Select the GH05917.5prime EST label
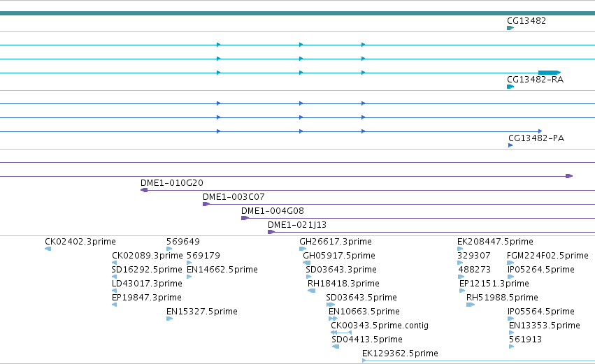This screenshot has height=364, width=595. (339, 256)
